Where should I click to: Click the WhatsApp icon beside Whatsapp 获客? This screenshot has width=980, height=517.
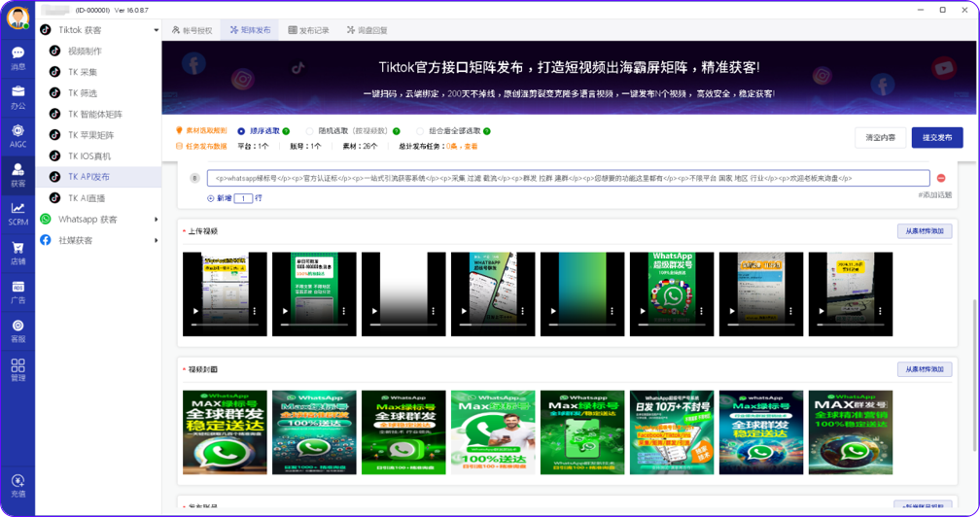(46, 220)
